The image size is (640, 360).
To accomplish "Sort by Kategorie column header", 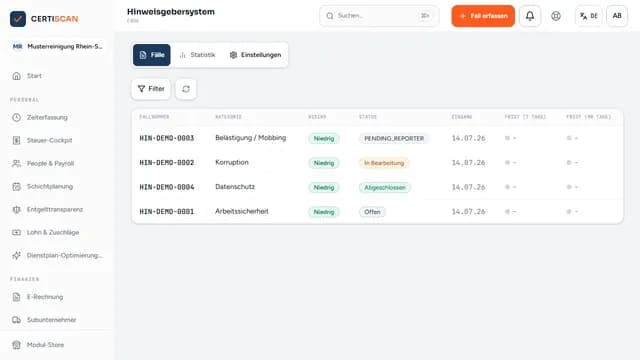I will pyautogui.click(x=229, y=117).
